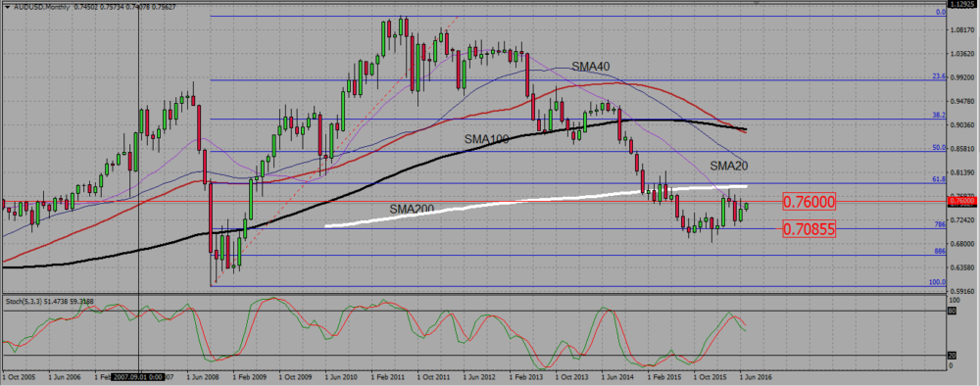The width and height of the screenshot is (980, 386).
Task: Click the 1 Oct 2013 date label
Action: point(572,378)
